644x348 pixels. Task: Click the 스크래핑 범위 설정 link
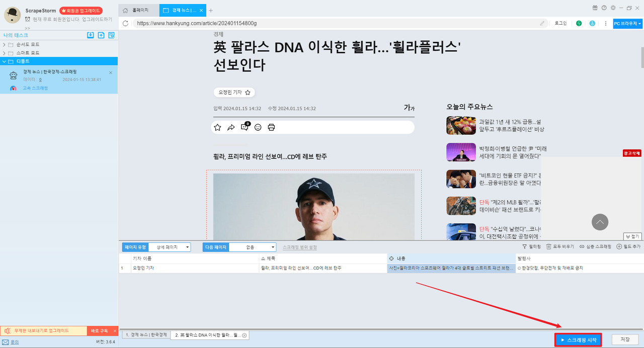(x=300, y=247)
